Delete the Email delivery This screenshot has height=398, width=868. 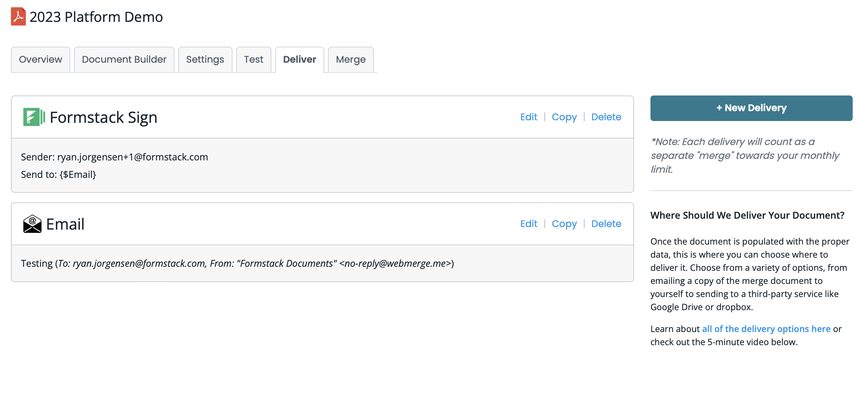pyautogui.click(x=606, y=223)
